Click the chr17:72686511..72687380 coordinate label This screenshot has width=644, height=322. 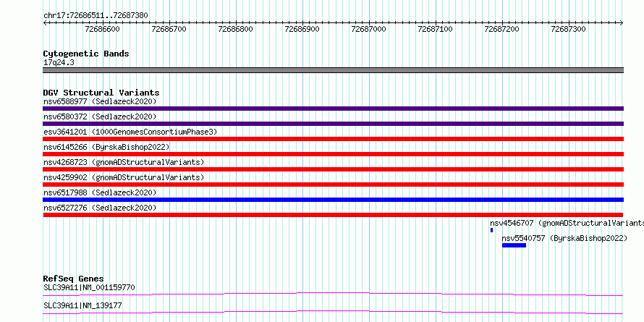96,16
